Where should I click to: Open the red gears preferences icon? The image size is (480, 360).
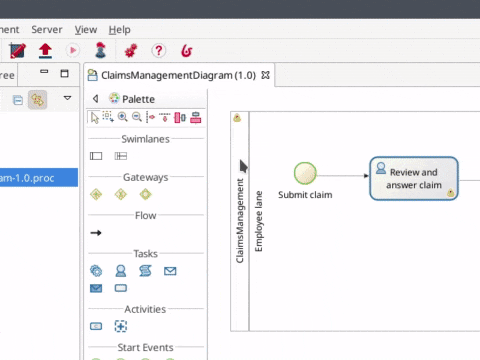click(131, 51)
